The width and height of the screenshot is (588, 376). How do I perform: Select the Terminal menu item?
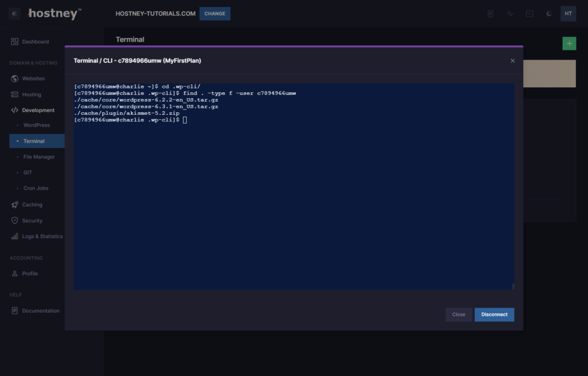tap(33, 141)
